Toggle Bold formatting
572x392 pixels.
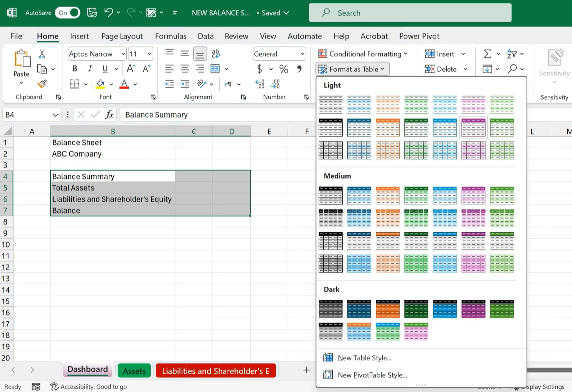point(75,69)
